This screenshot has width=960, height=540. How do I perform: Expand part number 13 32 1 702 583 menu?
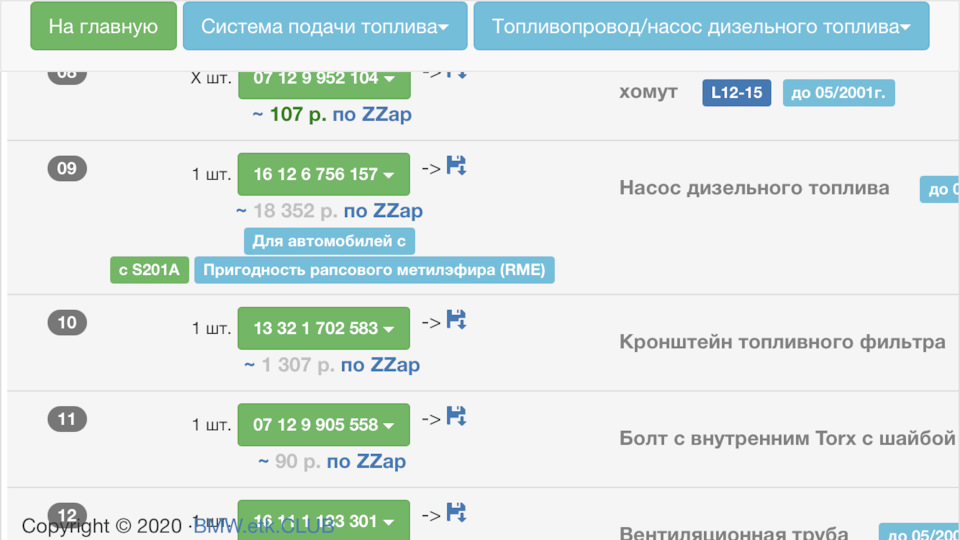(x=323, y=328)
